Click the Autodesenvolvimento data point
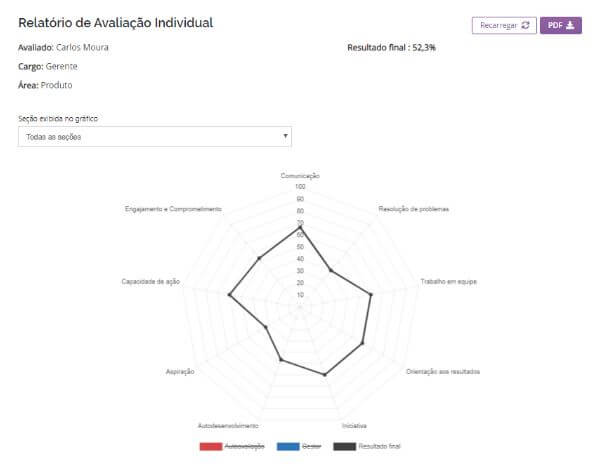Viewport: 600px width, 472px height. [x=280, y=359]
